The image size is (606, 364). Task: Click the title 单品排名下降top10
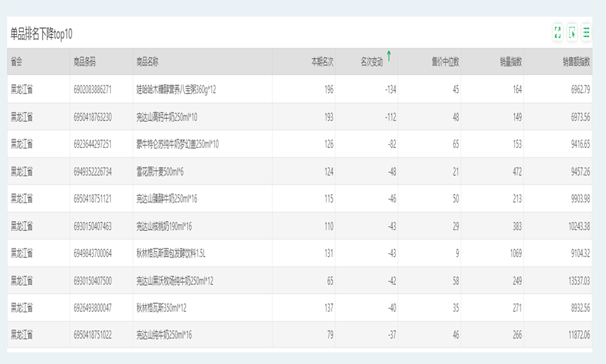click(x=41, y=34)
